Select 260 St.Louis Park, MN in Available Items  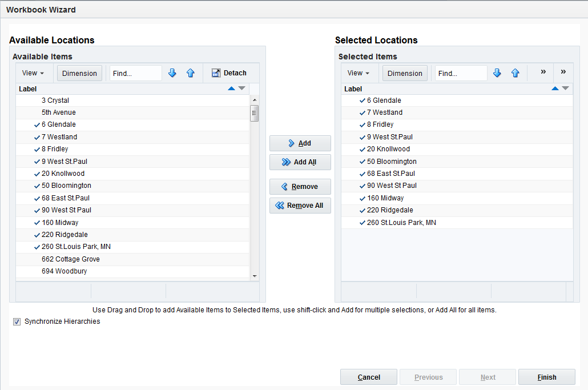[x=133, y=247]
